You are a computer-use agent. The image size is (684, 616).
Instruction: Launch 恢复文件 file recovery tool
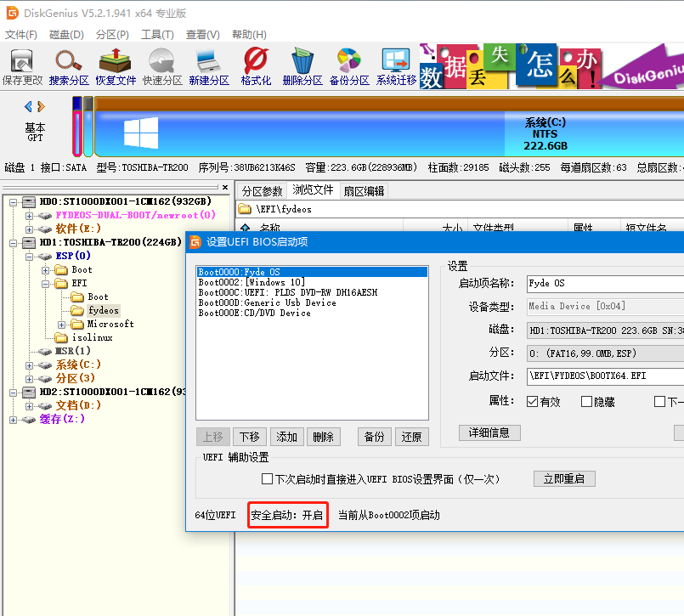click(116, 67)
